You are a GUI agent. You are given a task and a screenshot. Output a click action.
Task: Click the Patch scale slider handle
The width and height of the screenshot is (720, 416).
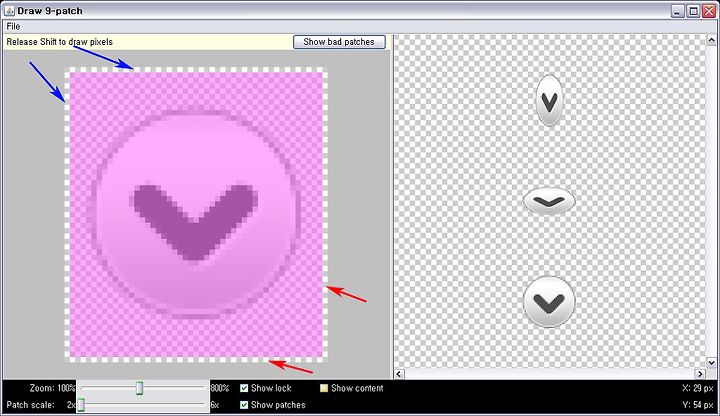coord(81,405)
